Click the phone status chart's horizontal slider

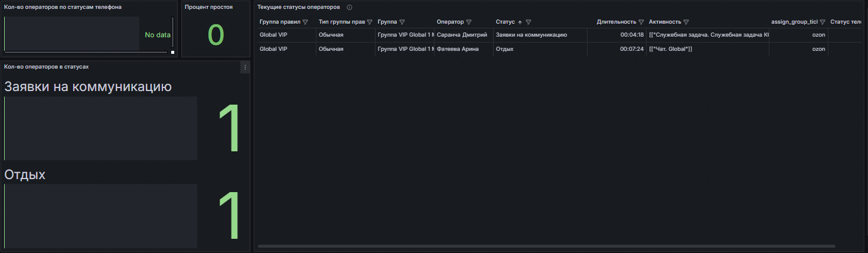tap(86, 52)
